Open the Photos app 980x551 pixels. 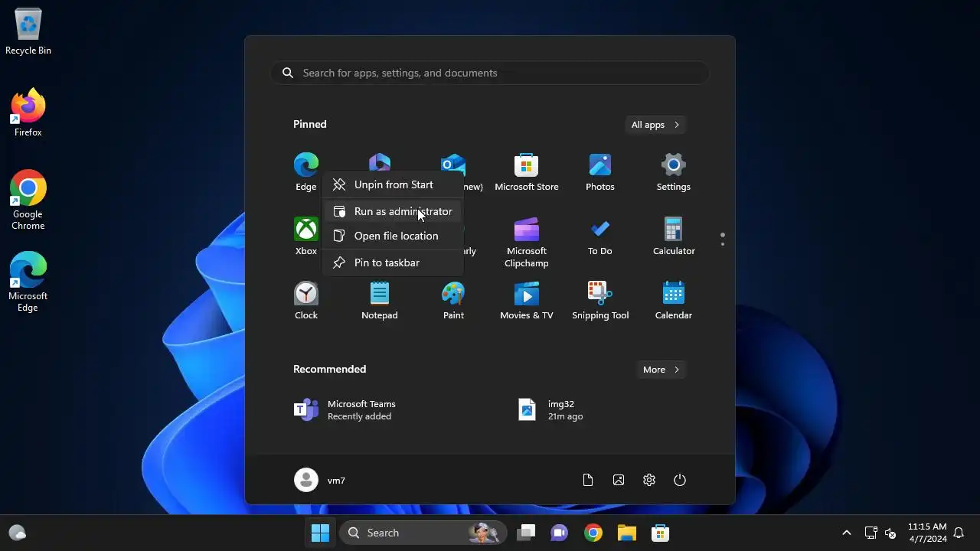click(x=600, y=171)
